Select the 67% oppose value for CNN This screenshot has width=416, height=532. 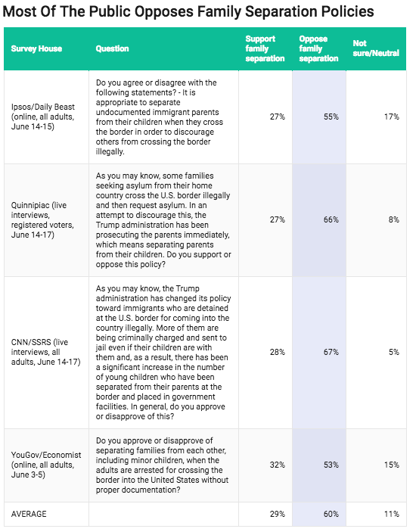pyautogui.click(x=331, y=352)
